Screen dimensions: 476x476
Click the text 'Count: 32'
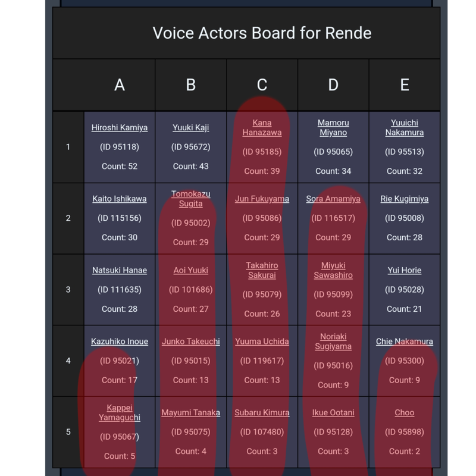point(405,171)
